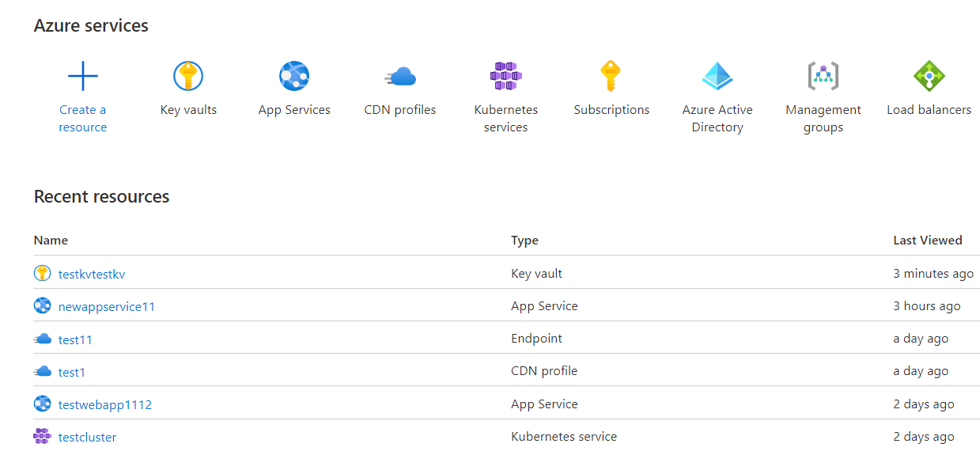Click the Name column header
Image resolution: width=980 pixels, height=451 pixels.
(51, 240)
